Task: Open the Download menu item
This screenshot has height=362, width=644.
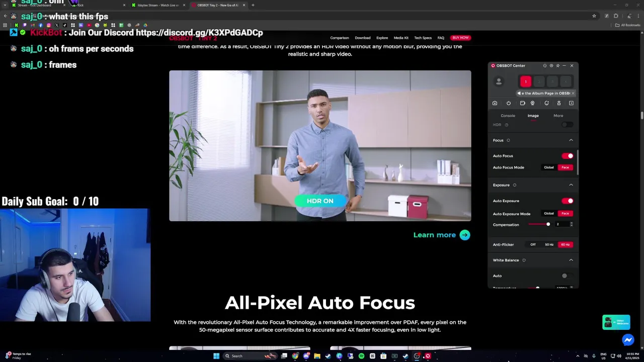Action: coord(362,38)
